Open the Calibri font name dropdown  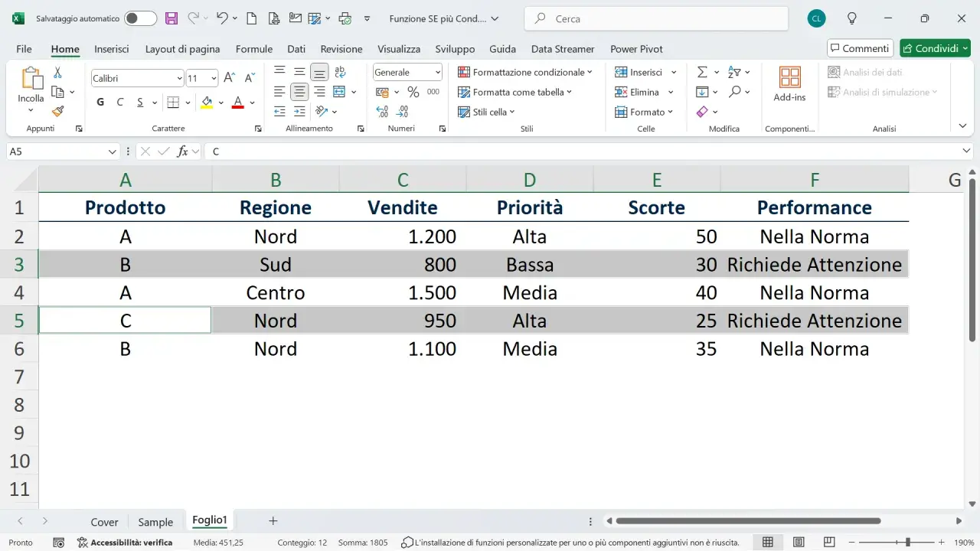(x=179, y=78)
